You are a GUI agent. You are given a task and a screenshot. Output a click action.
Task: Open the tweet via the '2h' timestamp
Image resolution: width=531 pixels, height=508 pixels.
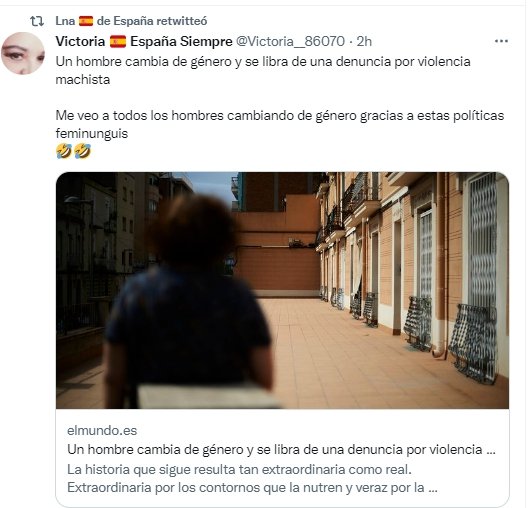(364, 41)
